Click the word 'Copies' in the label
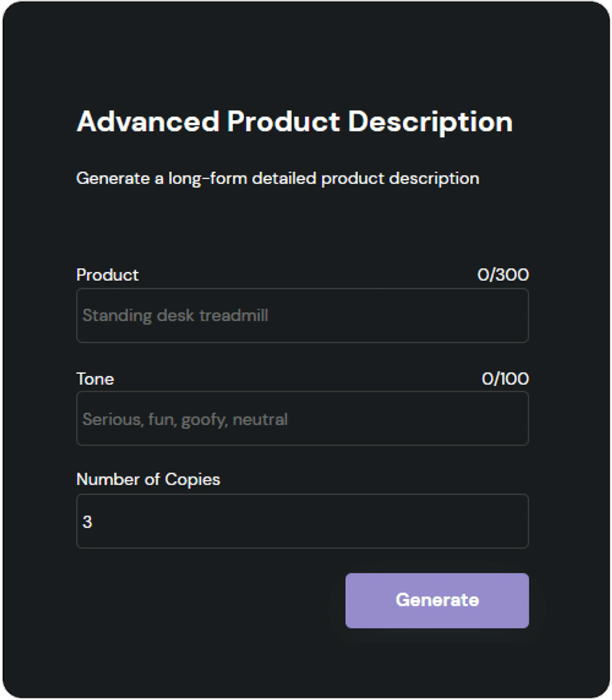The image size is (612, 700). (x=193, y=479)
